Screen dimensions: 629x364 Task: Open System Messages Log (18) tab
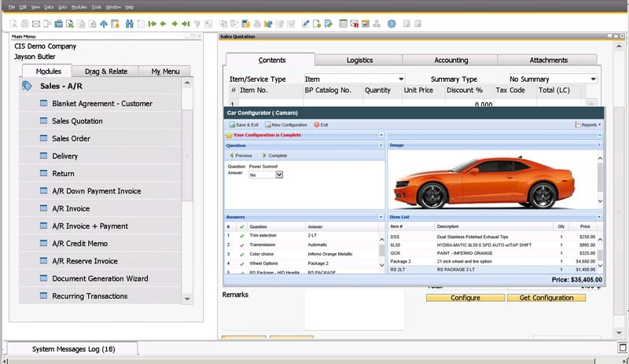pyautogui.click(x=73, y=349)
